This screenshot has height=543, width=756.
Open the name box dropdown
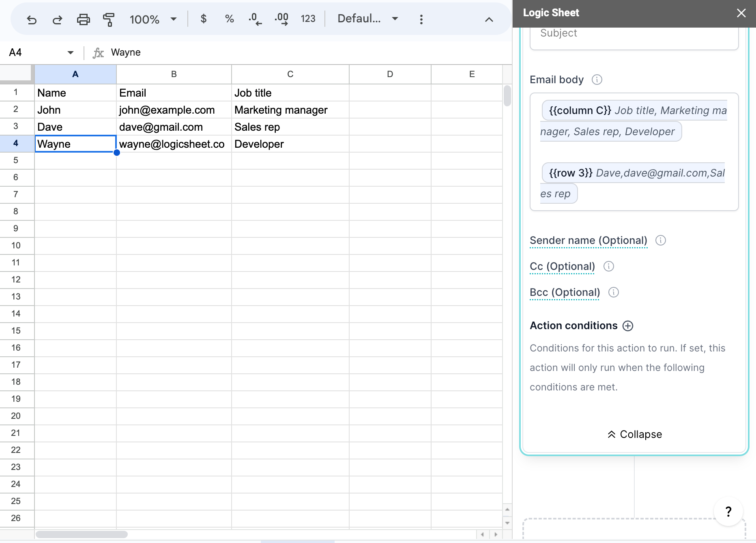[x=70, y=52]
